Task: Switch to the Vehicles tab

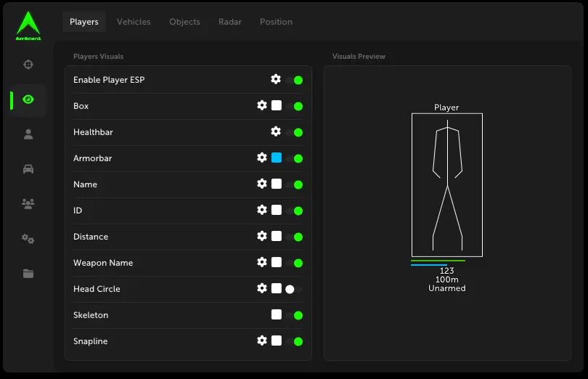Action: (134, 22)
